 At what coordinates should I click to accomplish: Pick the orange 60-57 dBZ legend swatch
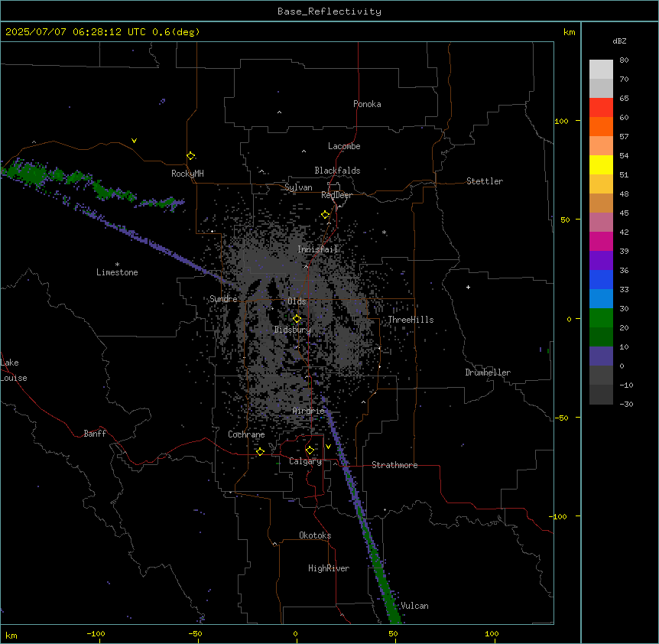(x=601, y=126)
